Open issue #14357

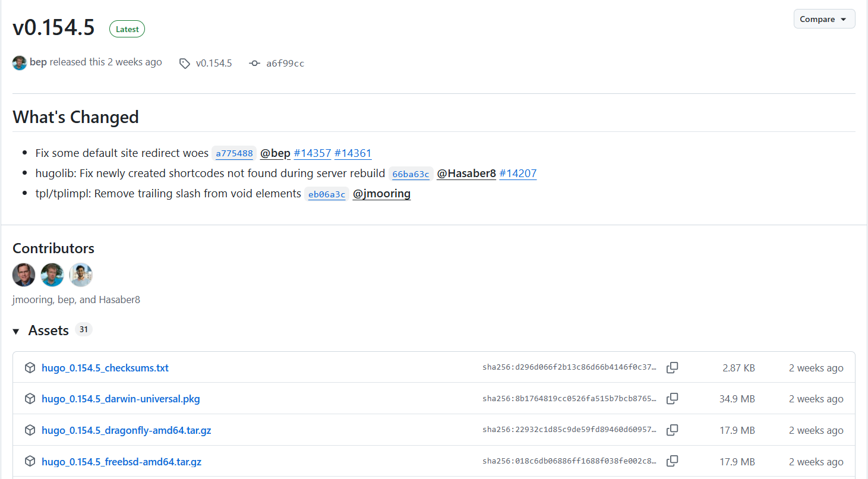(312, 153)
